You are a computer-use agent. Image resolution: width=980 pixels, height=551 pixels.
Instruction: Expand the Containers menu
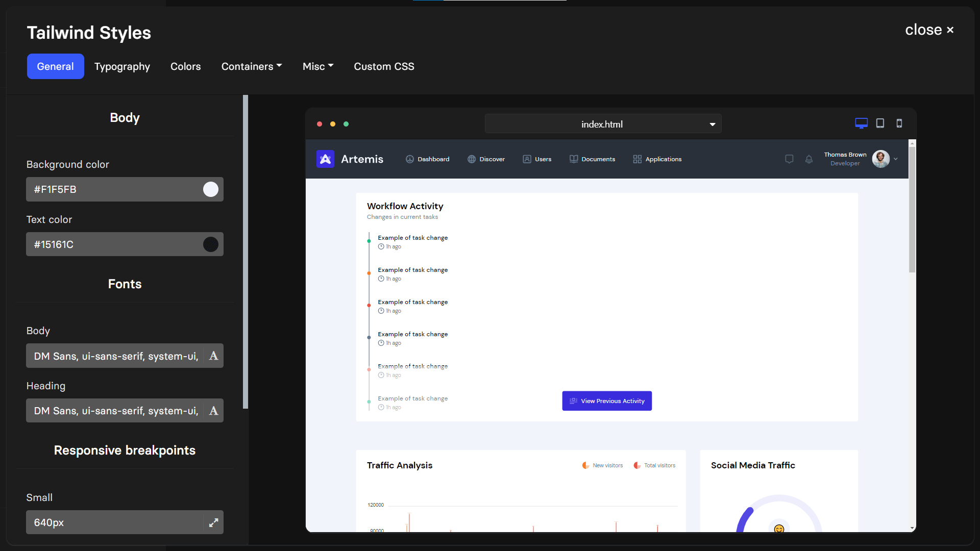pyautogui.click(x=252, y=66)
